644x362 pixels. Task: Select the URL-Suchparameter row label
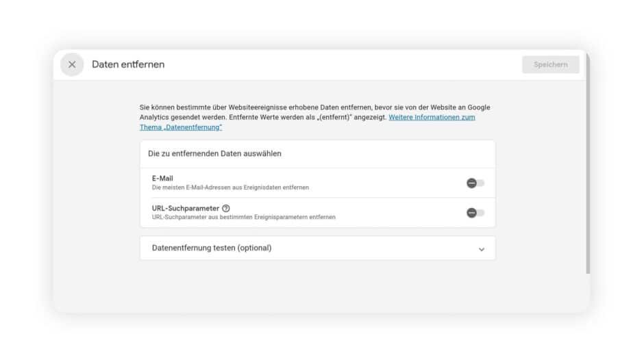click(186, 209)
